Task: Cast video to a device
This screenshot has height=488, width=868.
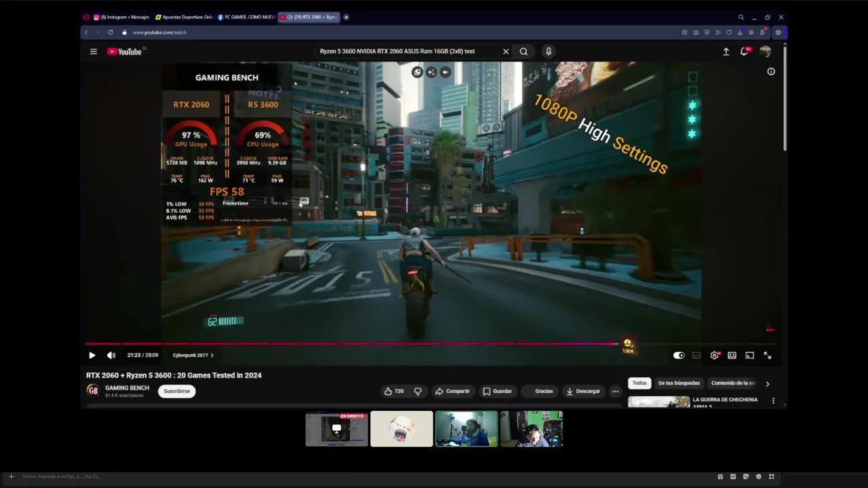Action: tap(749, 355)
